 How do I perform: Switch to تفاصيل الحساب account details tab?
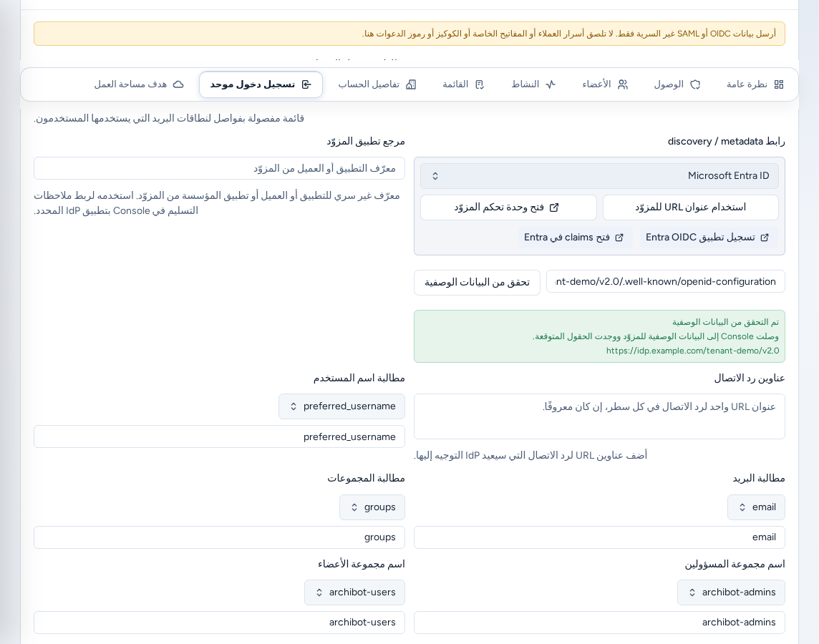tap(377, 84)
